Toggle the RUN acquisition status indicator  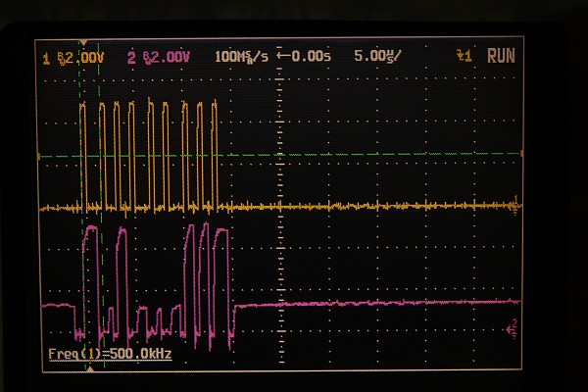(x=501, y=58)
